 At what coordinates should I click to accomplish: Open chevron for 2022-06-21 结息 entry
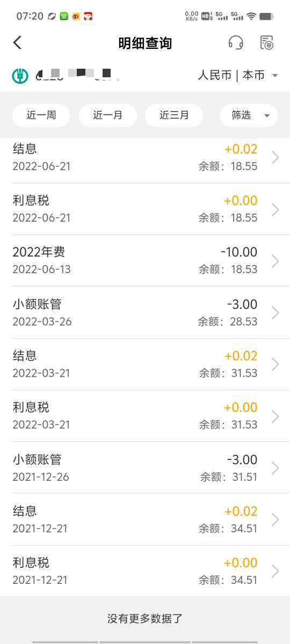click(275, 157)
